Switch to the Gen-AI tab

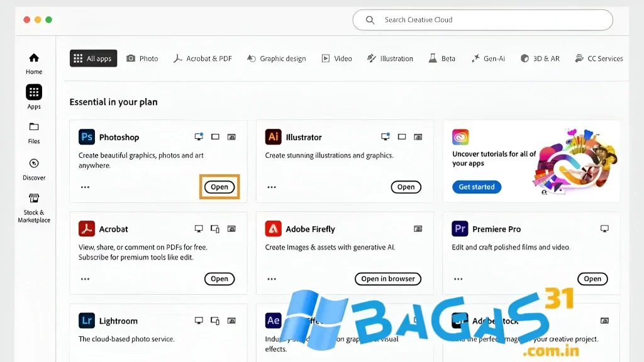(488, 58)
